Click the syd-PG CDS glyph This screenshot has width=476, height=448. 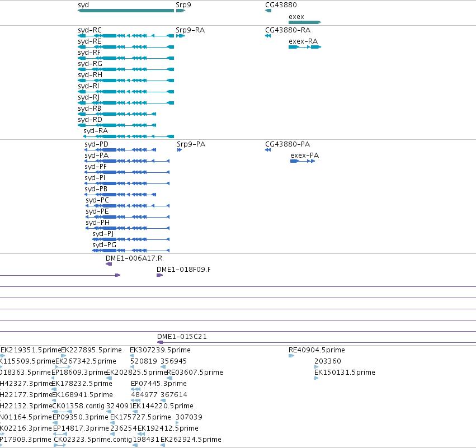131,251
